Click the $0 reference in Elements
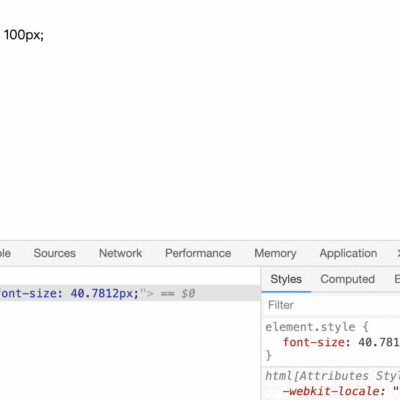400x400 pixels. click(x=188, y=294)
